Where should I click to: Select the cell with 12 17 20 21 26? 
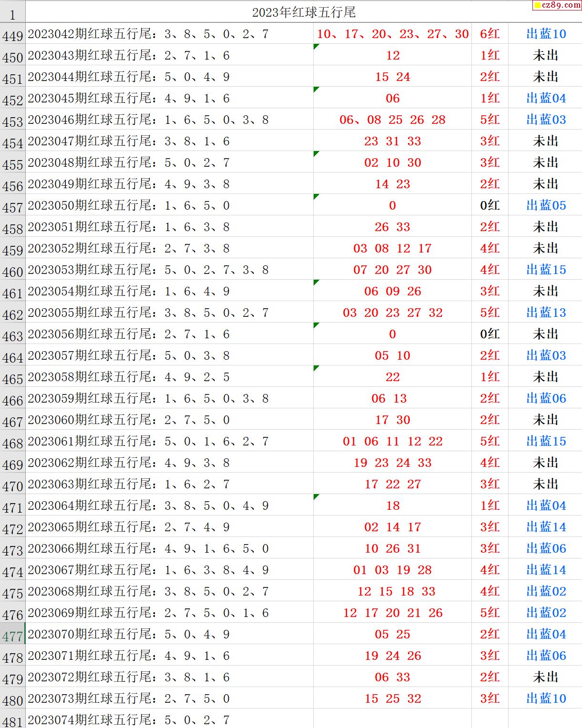[x=392, y=613]
